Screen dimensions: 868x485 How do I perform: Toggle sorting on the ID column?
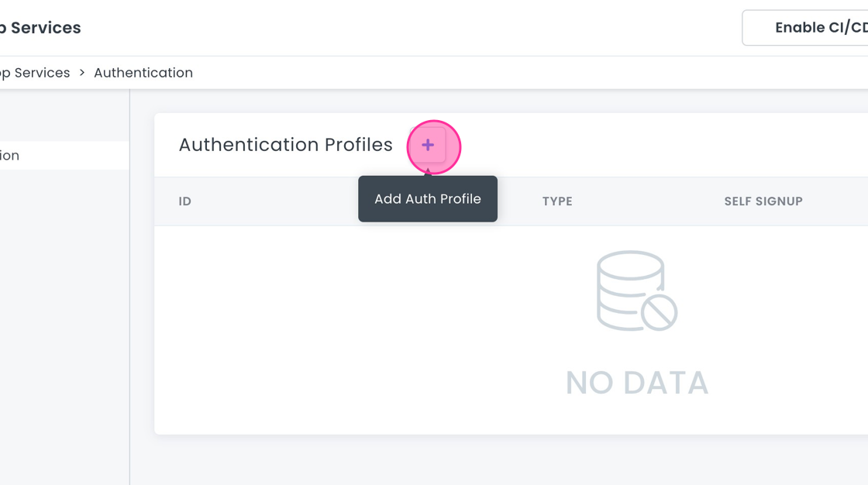coord(184,201)
